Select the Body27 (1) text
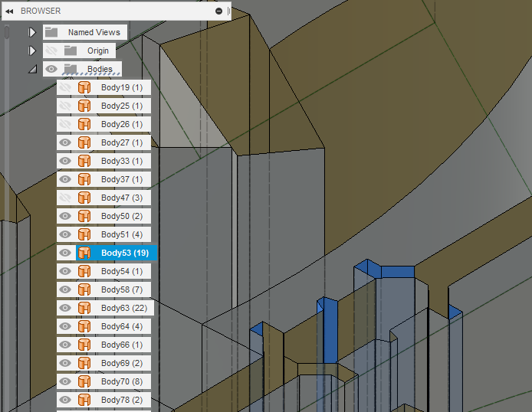 122,142
